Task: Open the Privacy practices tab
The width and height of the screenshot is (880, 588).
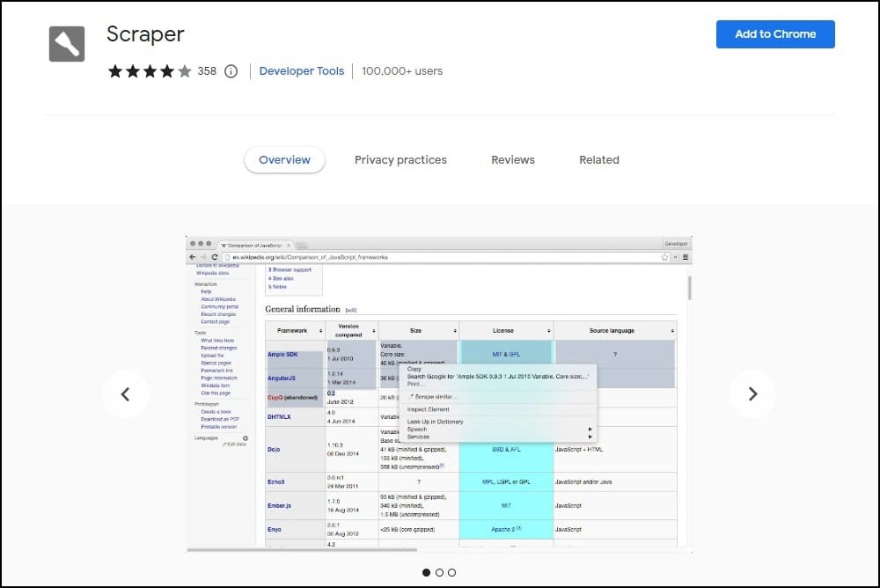Action: pyautogui.click(x=400, y=160)
